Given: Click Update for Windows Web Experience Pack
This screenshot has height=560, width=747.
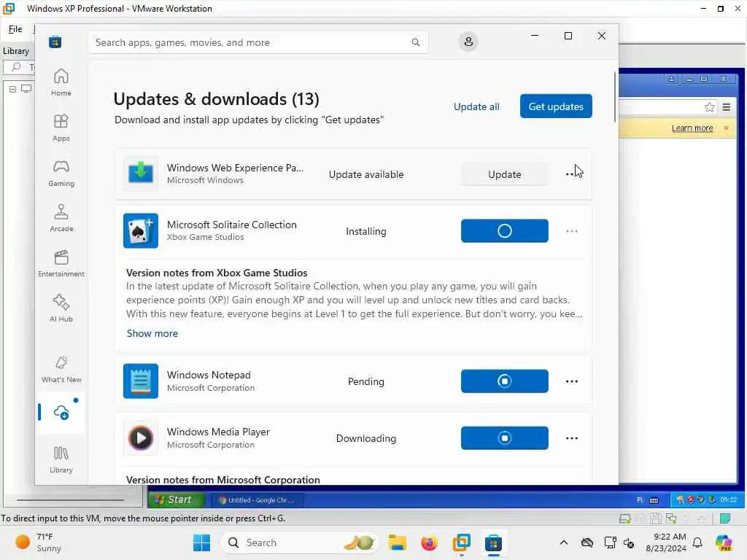Looking at the screenshot, I should point(505,174).
